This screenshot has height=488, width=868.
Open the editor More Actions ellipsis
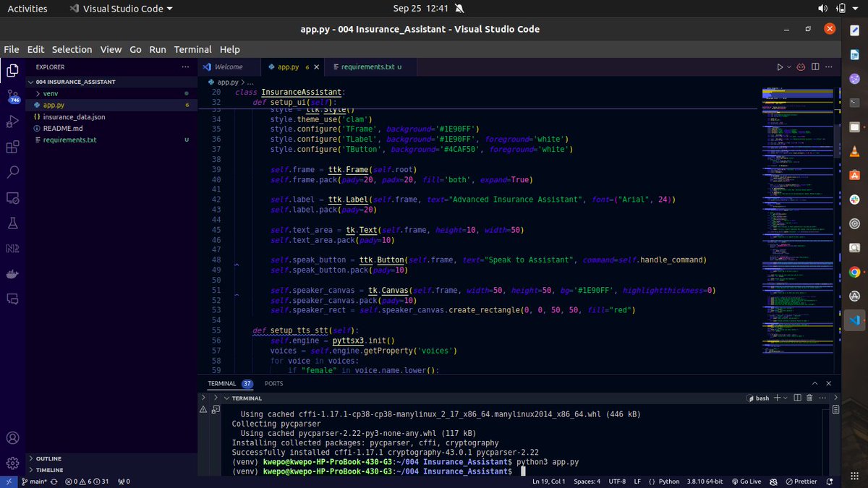click(830, 67)
